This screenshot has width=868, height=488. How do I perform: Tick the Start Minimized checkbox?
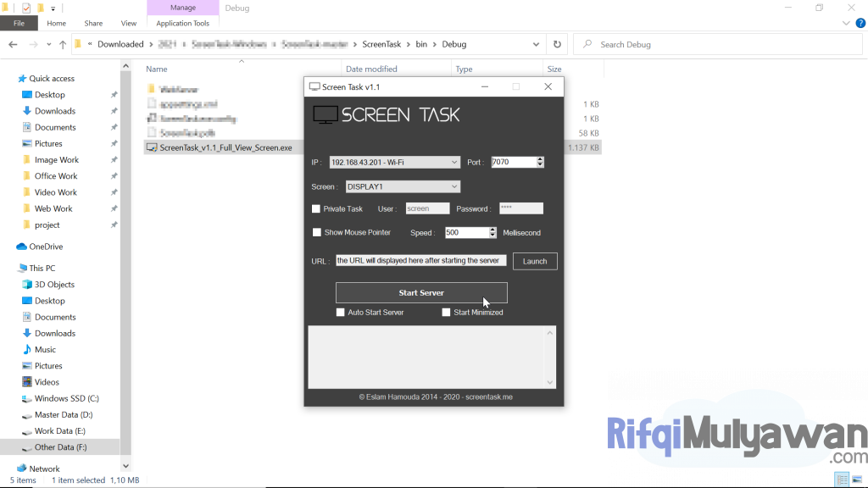click(447, 313)
